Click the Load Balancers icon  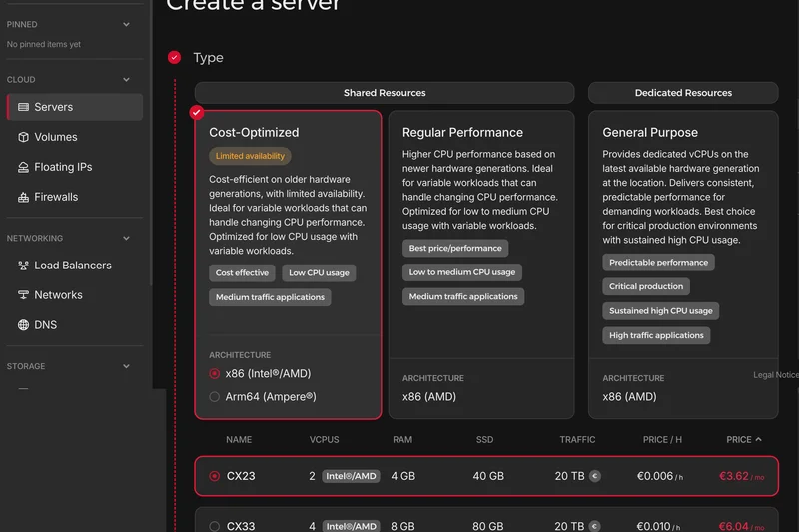[24, 266]
